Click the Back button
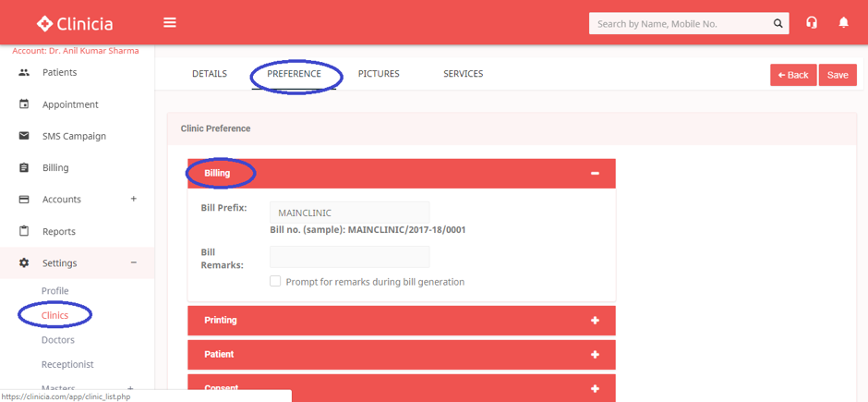This screenshot has height=402, width=868. (793, 75)
